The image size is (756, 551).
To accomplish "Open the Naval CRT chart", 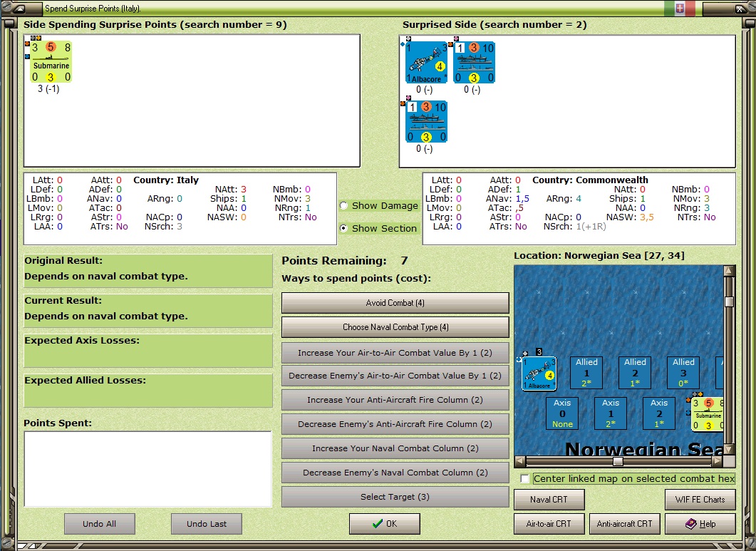I will pyautogui.click(x=549, y=500).
